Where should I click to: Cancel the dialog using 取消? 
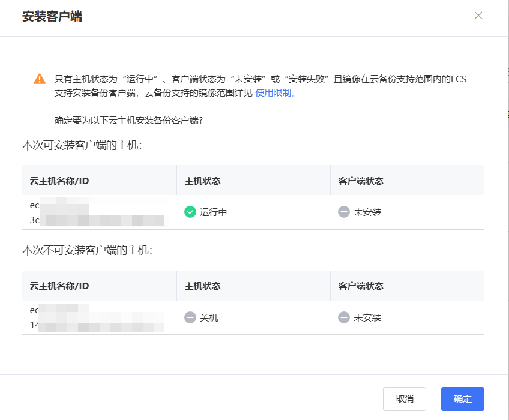(404, 398)
